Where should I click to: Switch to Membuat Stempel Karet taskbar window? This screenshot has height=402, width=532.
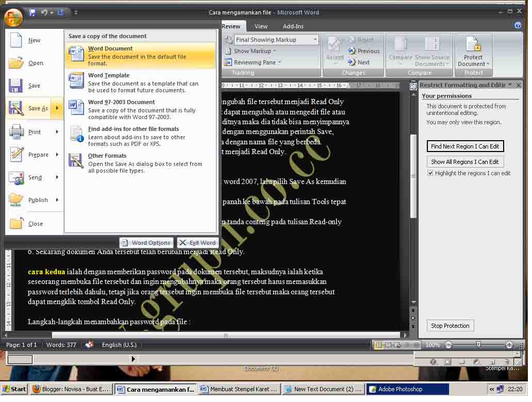click(239, 390)
